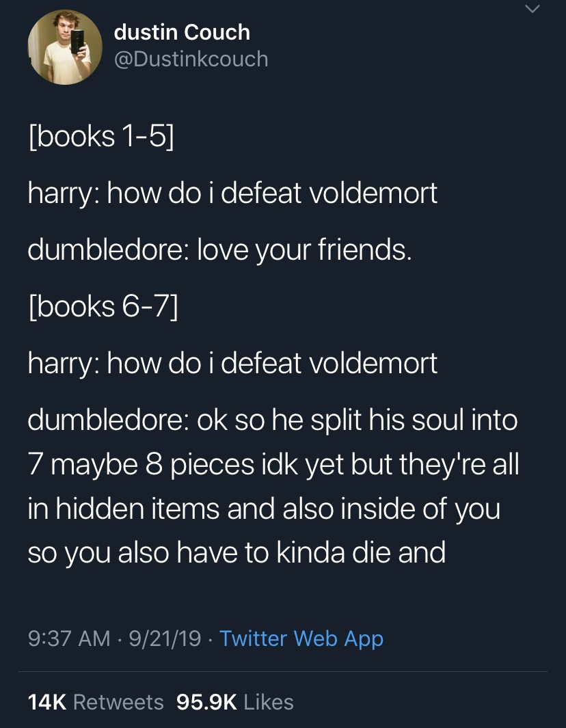This screenshot has height=728, width=566.
Task: Open the @Dustinkcouch handle link
Action: point(191,59)
